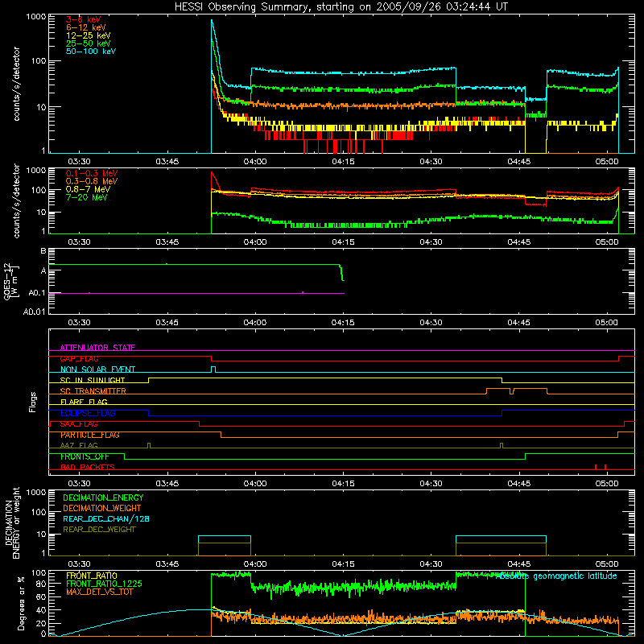Click the SC_TRANSMITTER flag label
Viewport: 644px width, 644px height.
coord(93,391)
